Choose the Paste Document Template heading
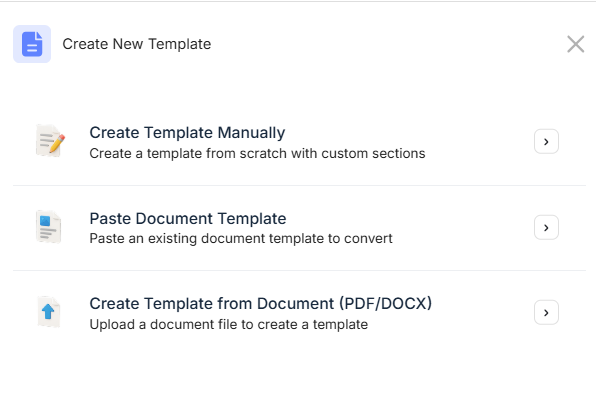This screenshot has width=596, height=397. point(188,219)
